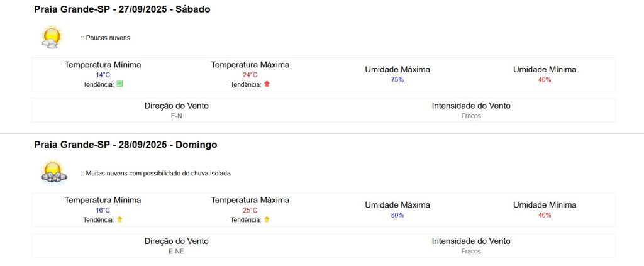
Task: Select the 27/09/2025 Sábado forecast heading
Action: click(122, 9)
